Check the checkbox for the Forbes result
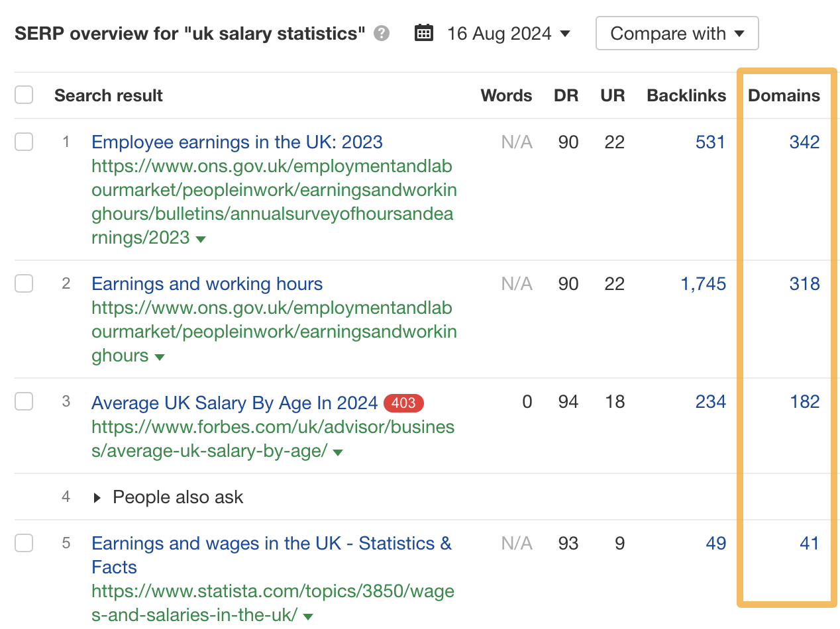The image size is (840, 629). (24, 401)
